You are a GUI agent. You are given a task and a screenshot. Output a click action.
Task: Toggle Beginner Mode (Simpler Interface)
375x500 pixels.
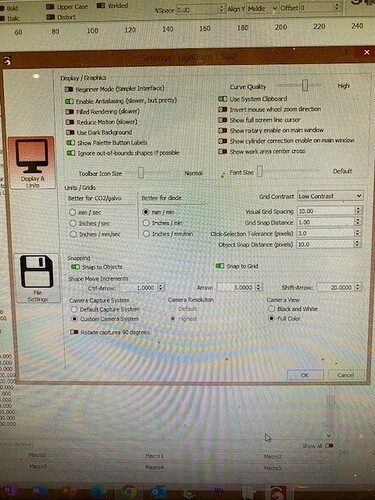(69, 89)
